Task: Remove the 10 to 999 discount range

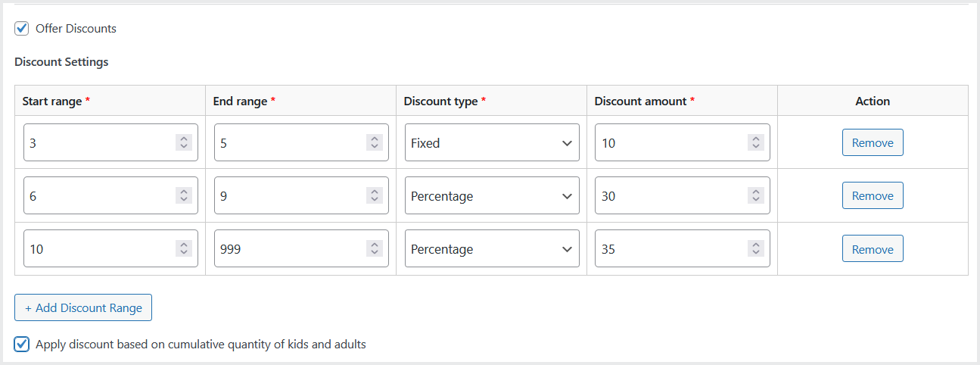Action: (873, 249)
